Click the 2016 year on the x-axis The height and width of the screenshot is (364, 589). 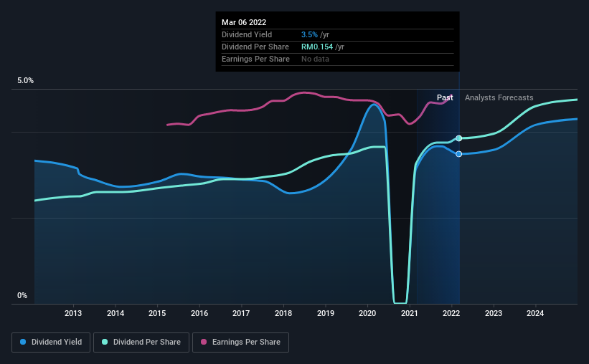pos(199,313)
